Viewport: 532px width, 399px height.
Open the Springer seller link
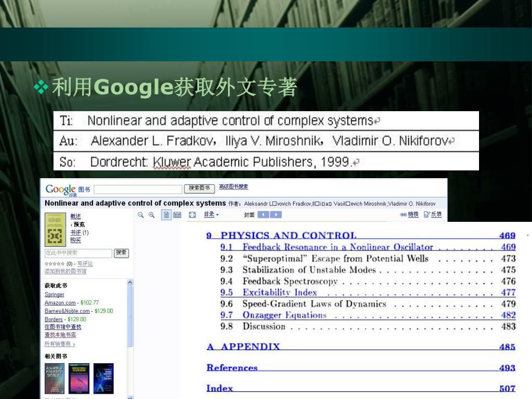(54, 295)
